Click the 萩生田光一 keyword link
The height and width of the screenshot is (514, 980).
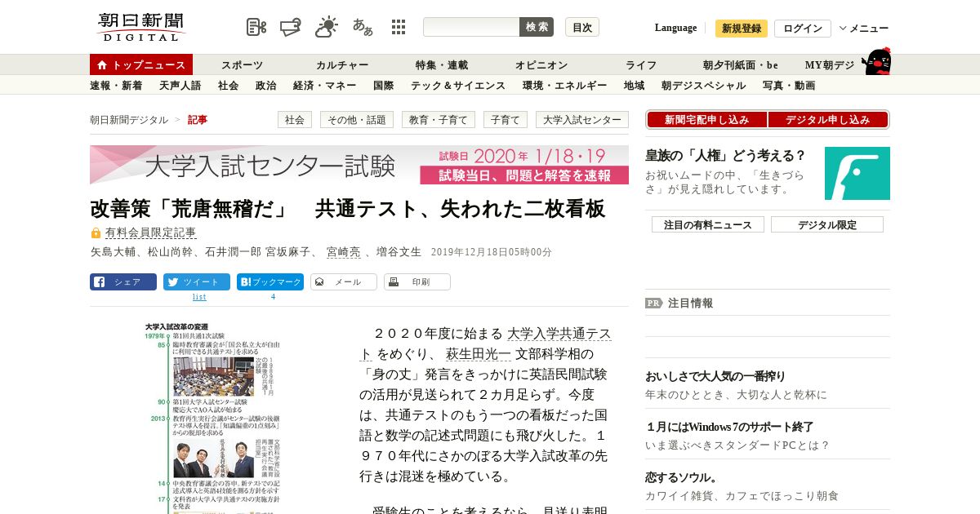point(479,354)
